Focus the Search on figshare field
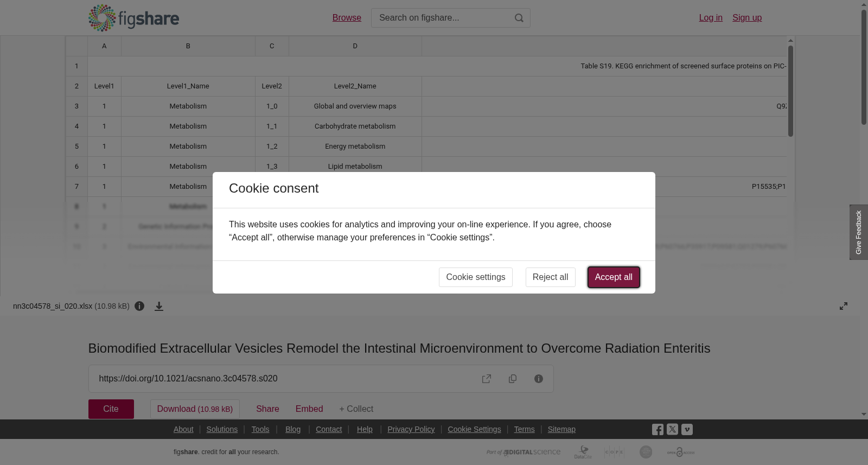 pos(442,18)
